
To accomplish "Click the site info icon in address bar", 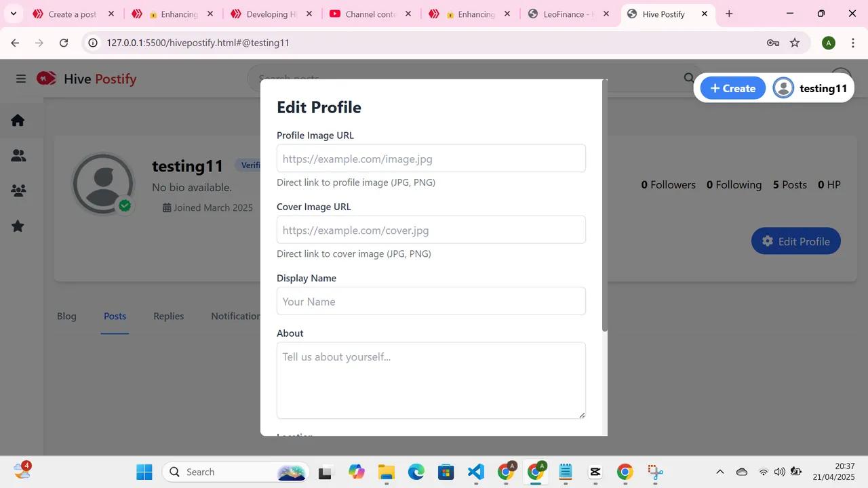I will coord(94,43).
